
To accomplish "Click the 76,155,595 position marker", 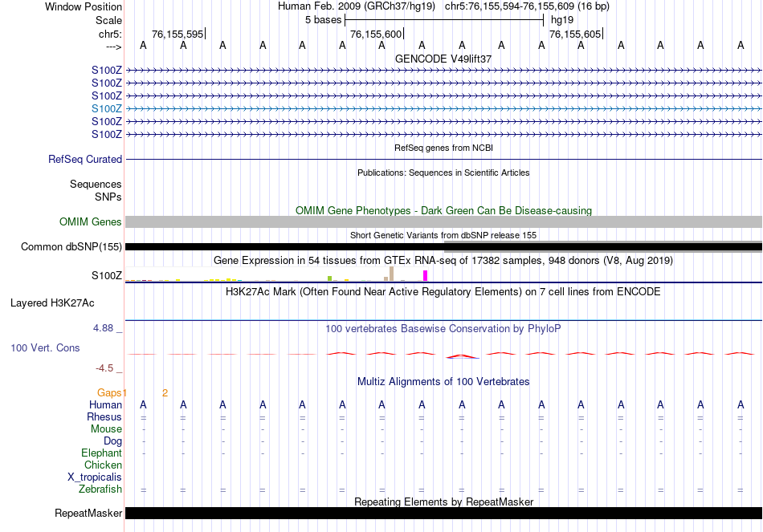I will 177,34.
